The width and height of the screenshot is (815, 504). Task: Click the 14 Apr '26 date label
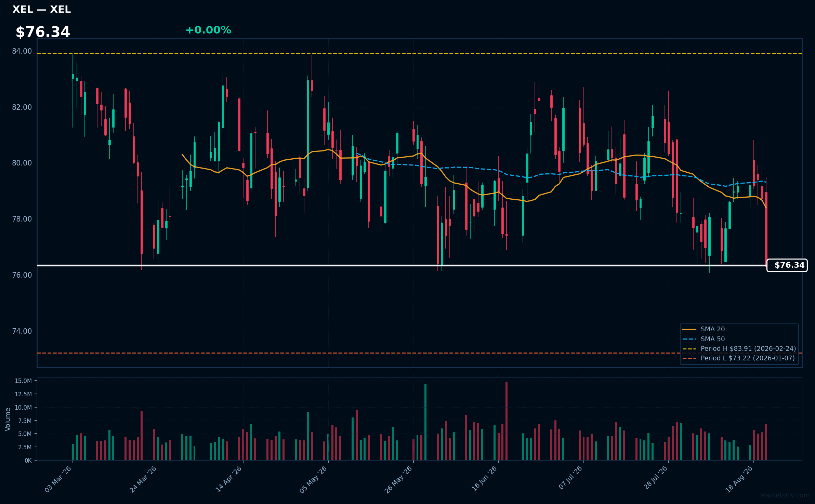[228, 479]
